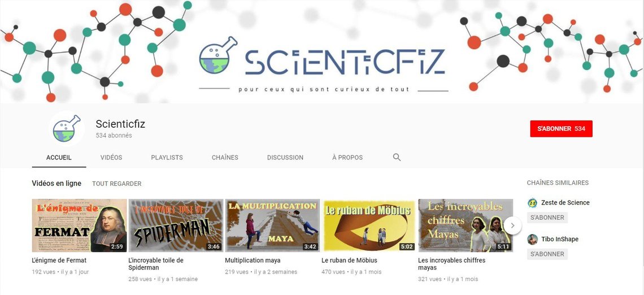Open the L'énigme de Fermat thumbnail

(x=79, y=225)
